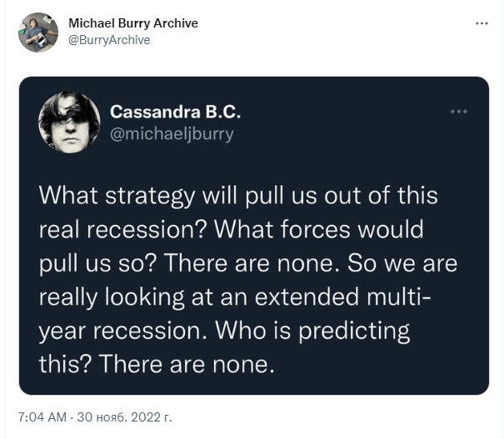Click the Cassandra B.C. black-and-white avatar
This screenshot has height=439, width=504.
pyautogui.click(x=69, y=122)
